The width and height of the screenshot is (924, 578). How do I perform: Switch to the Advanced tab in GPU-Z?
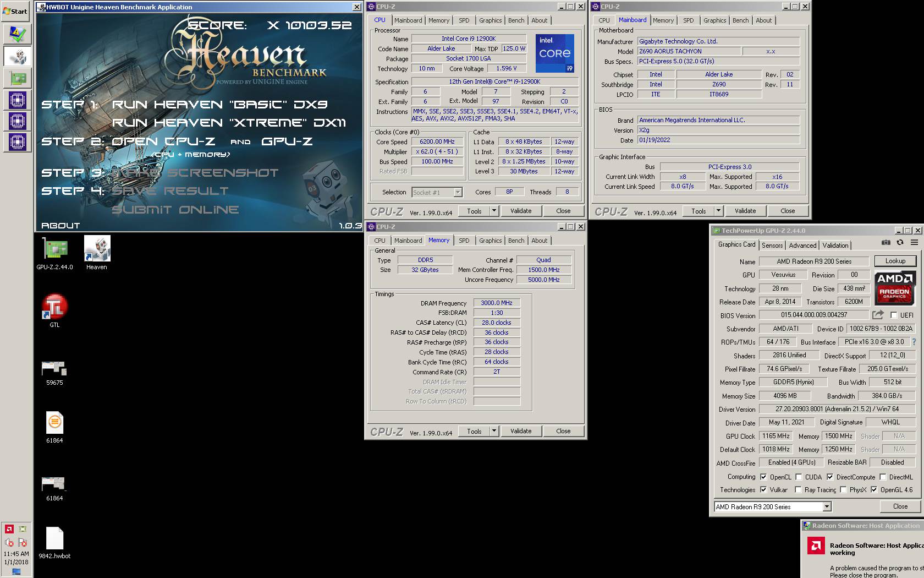click(802, 246)
